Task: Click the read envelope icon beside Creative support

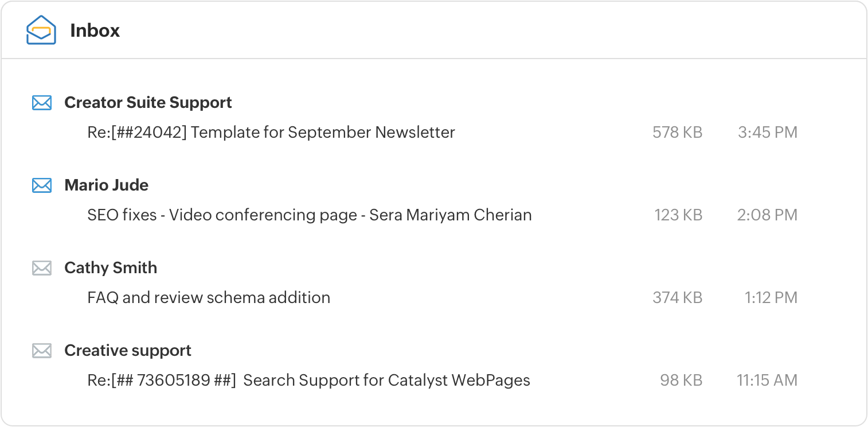Action: (42, 351)
